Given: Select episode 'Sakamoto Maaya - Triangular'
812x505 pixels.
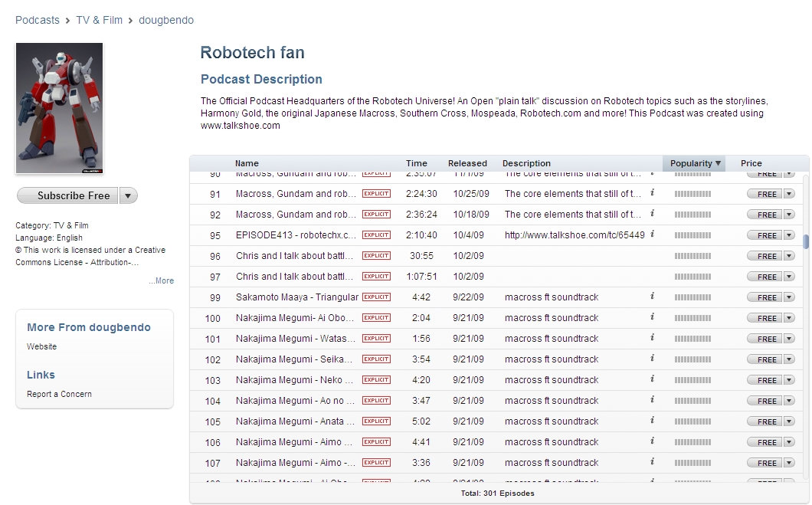Looking at the screenshot, I should tap(297, 297).
